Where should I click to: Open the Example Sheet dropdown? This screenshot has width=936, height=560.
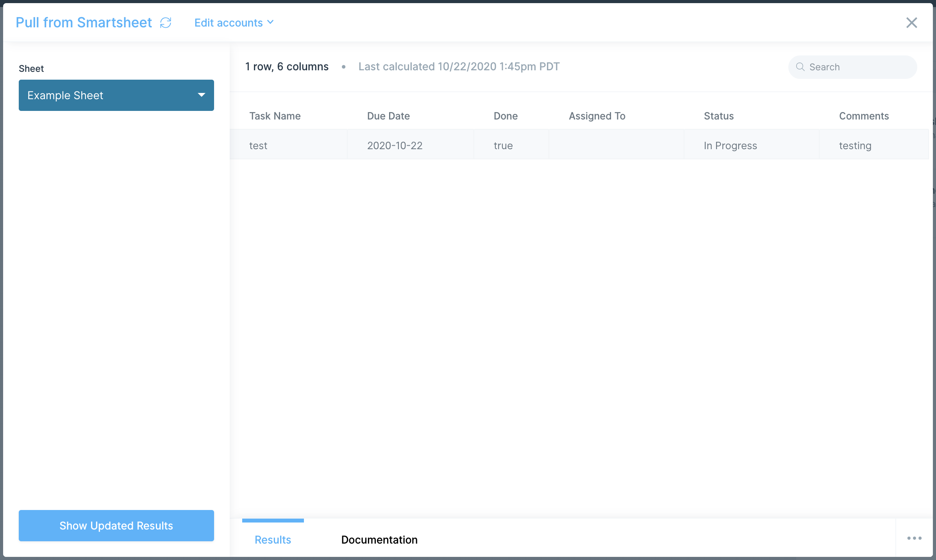pos(116,95)
